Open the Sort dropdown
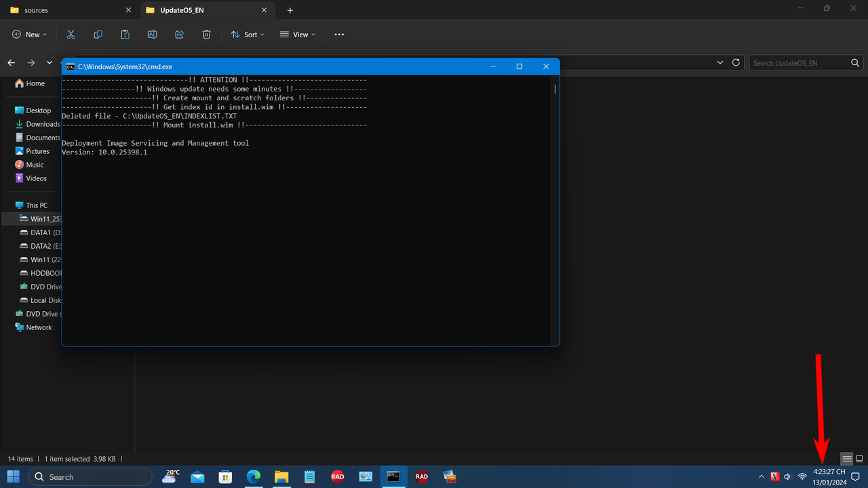 coord(247,34)
